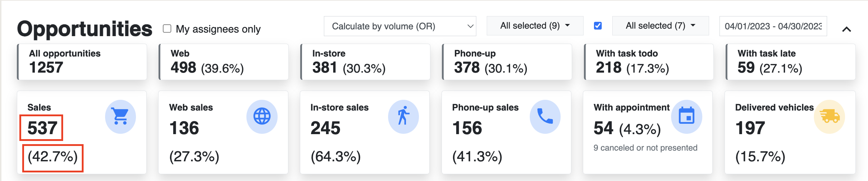Click the calendar With appointment icon

pos(687,117)
